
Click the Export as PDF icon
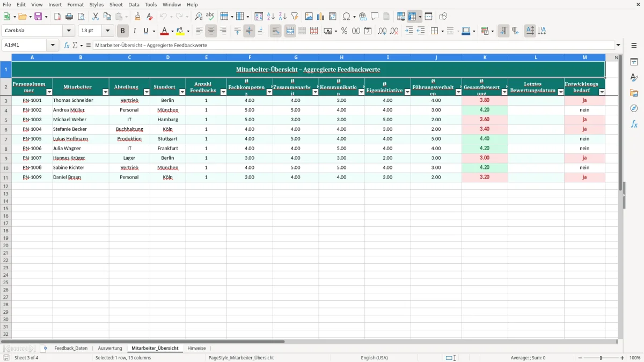pyautogui.click(x=57, y=17)
